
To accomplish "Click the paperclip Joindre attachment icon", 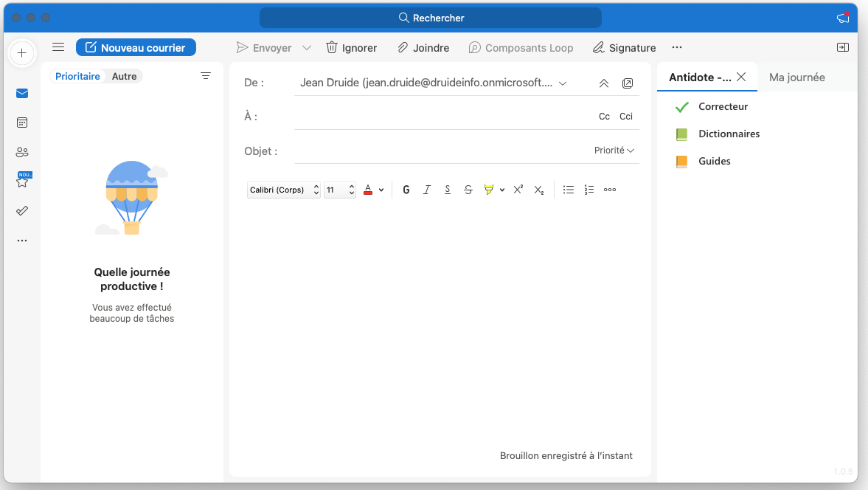I will point(403,48).
